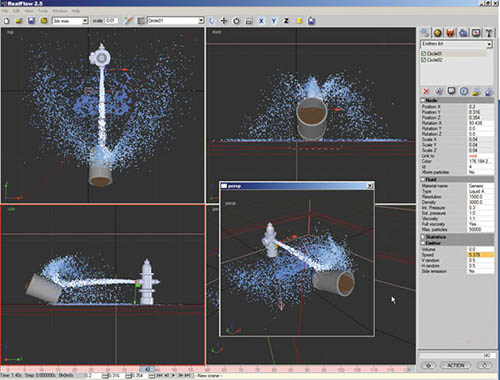
Task: Click the yellow icon beside the save icon
Action: point(44,21)
